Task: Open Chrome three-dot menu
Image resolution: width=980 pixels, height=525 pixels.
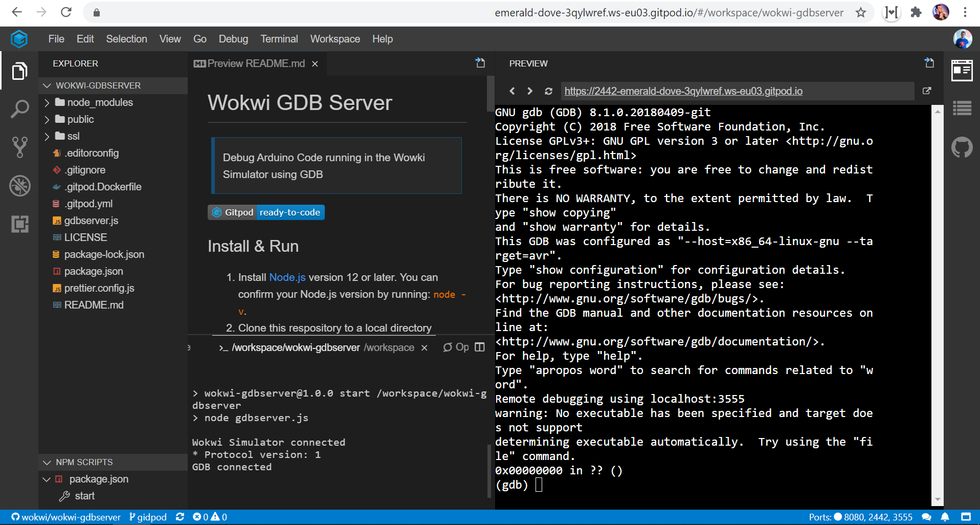Action: pos(965,12)
